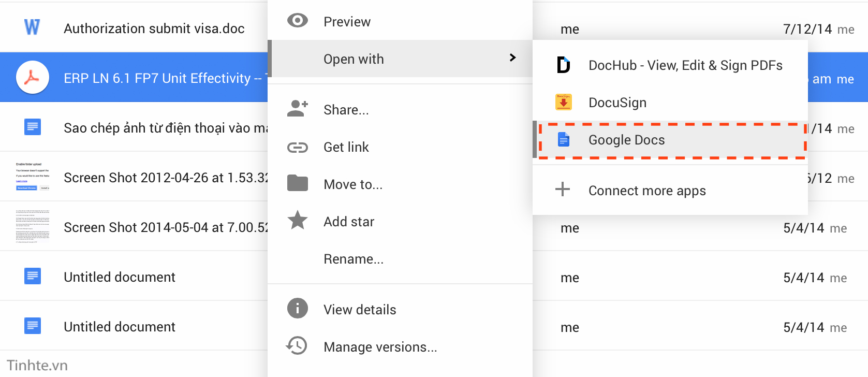Select last Untitled document file name
The width and height of the screenshot is (868, 377).
(120, 327)
